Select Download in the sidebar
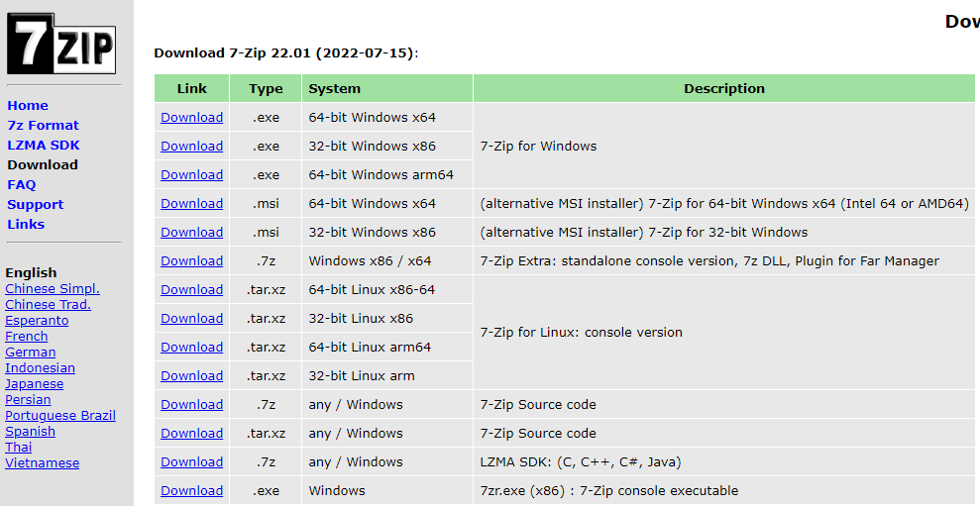980x506 pixels. 43,165
